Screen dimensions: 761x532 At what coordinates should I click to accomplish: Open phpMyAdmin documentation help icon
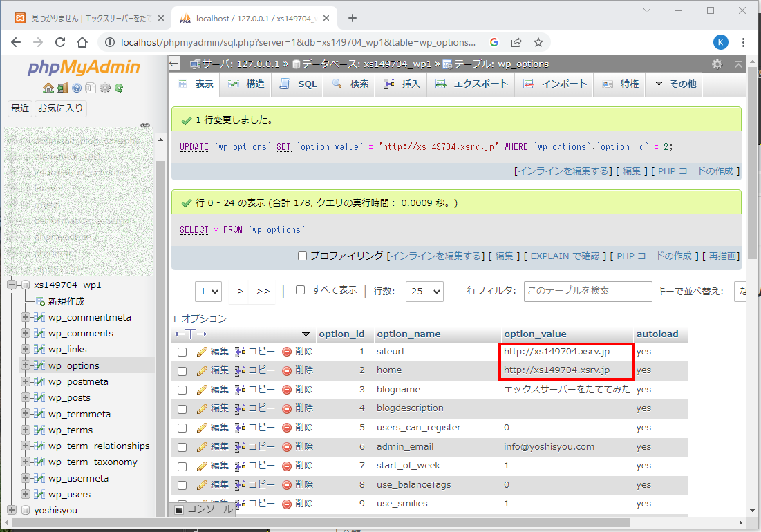coord(77,88)
